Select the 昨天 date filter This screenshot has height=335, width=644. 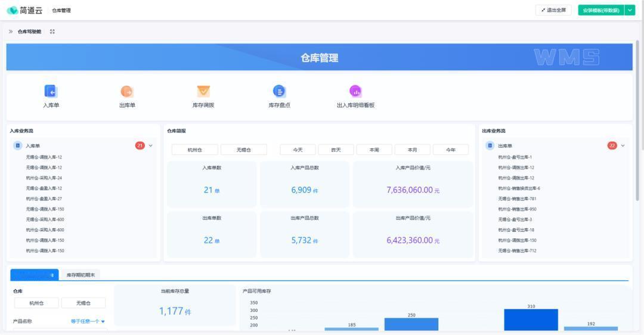(x=336, y=150)
